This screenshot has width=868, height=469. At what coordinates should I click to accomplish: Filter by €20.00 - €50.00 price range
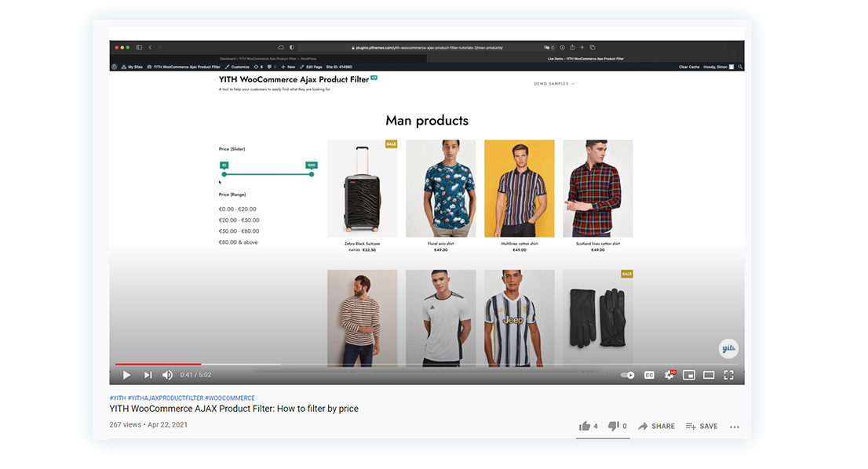(x=239, y=220)
